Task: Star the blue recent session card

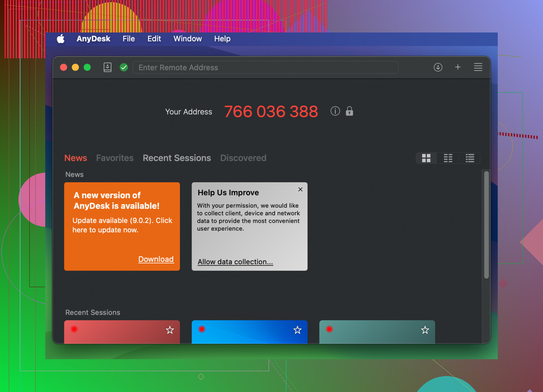Action: tap(298, 330)
